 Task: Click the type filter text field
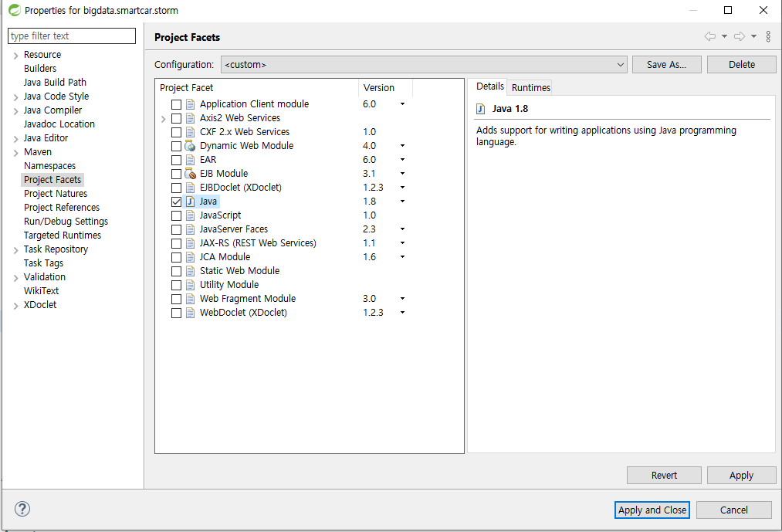(72, 36)
